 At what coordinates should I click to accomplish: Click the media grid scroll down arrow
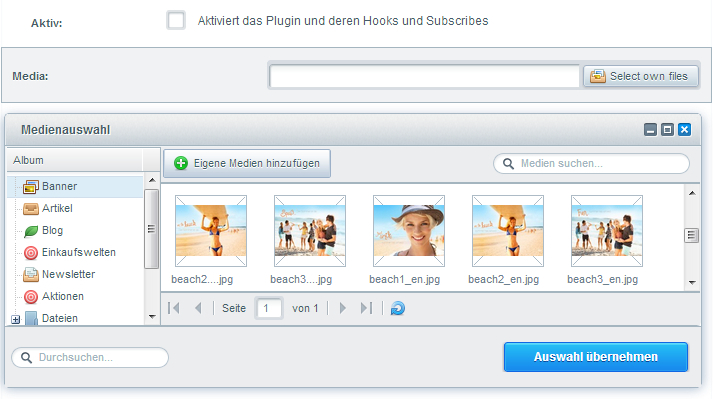click(x=692, y=283)
